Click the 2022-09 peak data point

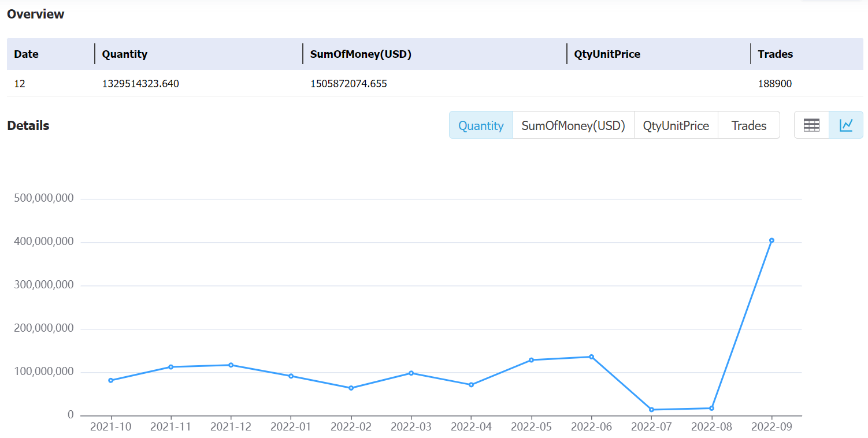pyautogui.click(x=771, y=240)
